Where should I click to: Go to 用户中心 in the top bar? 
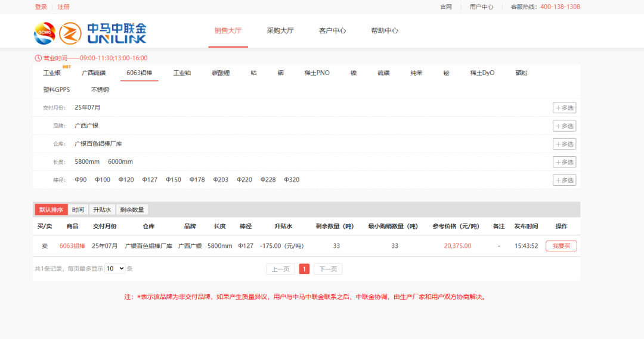point(481,7)
